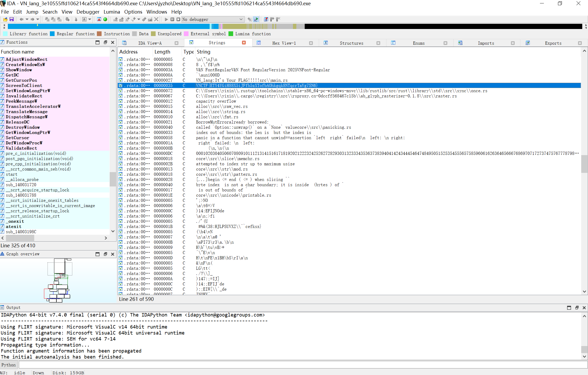Viewport: 588px width, 375px height.
Task: Select the start function entry
Action: coord(55,174)
